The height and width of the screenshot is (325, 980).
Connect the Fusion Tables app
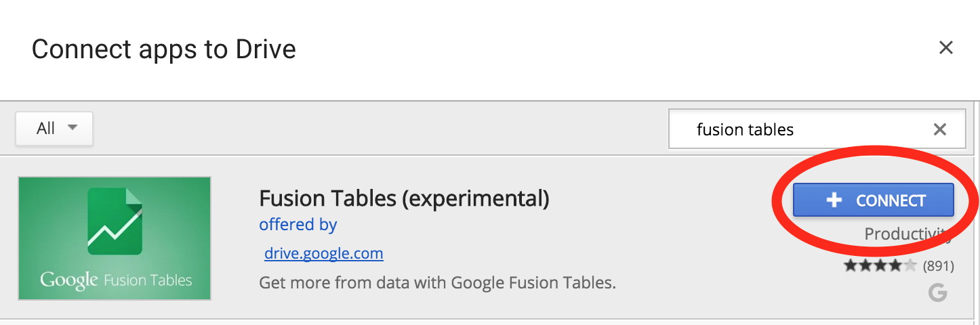point(874,200)
